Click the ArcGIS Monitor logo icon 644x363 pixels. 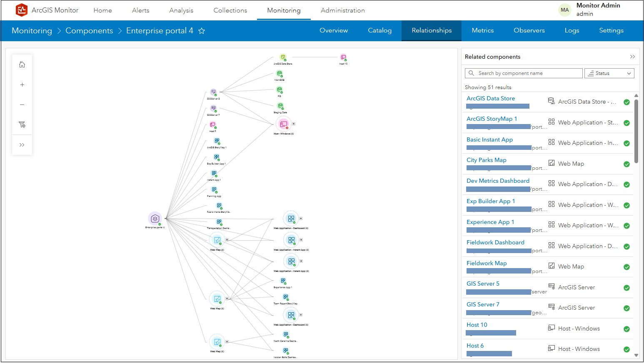pos(22,10)
